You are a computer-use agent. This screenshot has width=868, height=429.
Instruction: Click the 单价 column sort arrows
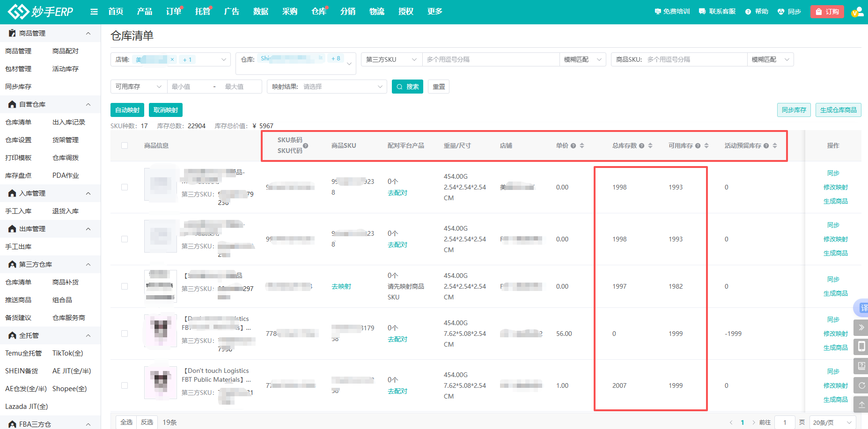click(x=582, y=145)
